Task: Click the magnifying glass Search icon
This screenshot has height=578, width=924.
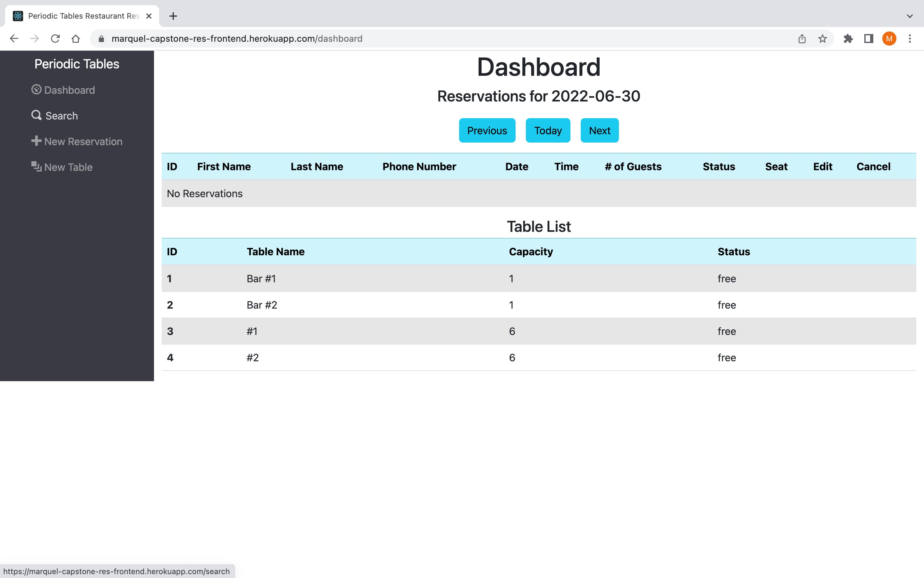Action: 36,115
